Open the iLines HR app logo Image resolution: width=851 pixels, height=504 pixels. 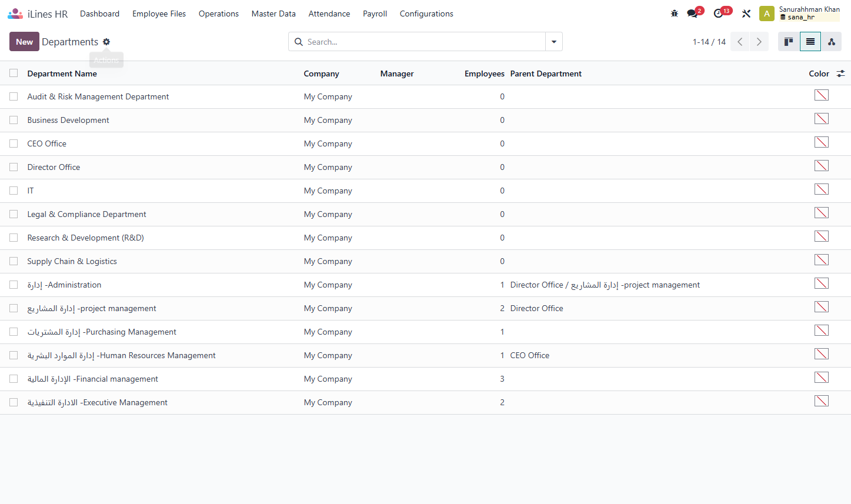[x=15, y=14]
